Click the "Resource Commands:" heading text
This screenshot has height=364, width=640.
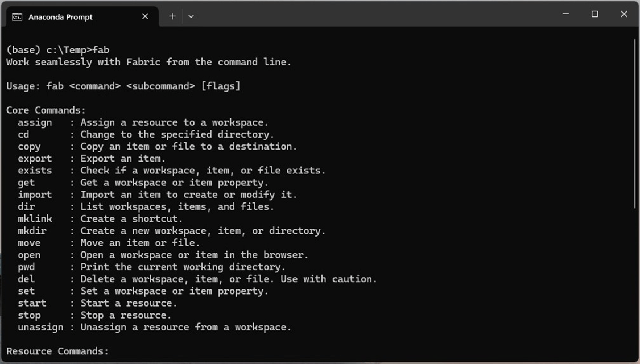pyautogui.click(x=57, y=351)
